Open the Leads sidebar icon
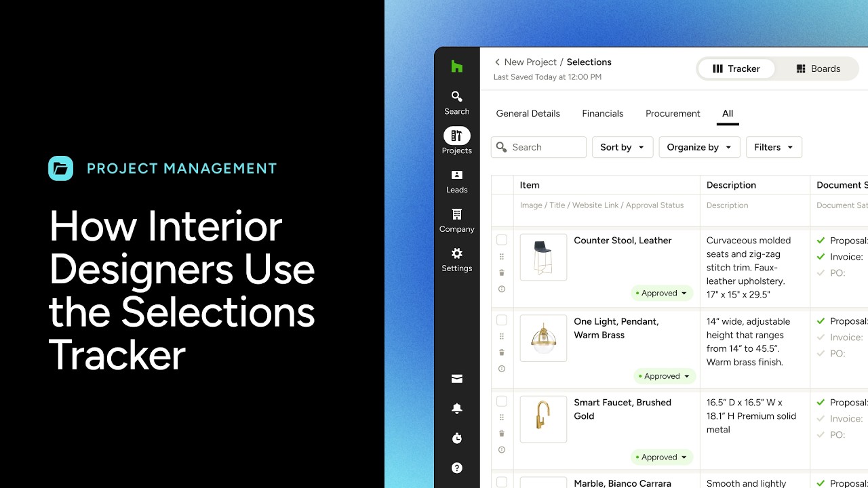868x488 pixels. coord(457,175)
